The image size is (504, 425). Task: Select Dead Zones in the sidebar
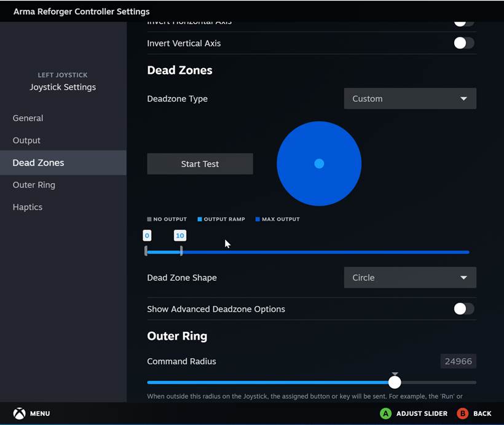(63, 163)
